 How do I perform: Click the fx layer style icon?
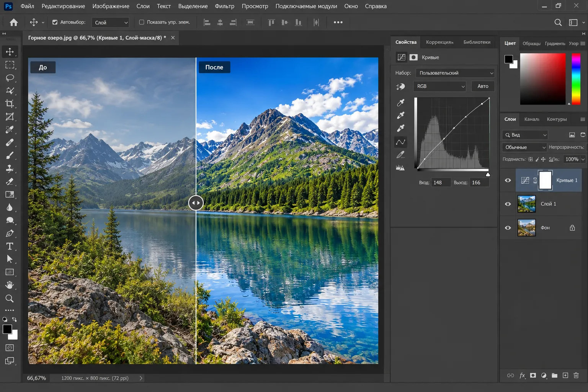tap(522, 376)
